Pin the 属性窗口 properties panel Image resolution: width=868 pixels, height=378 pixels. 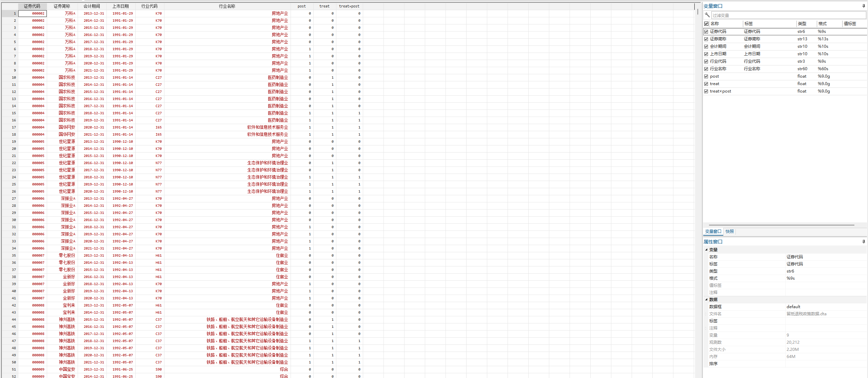coord(863,241)
